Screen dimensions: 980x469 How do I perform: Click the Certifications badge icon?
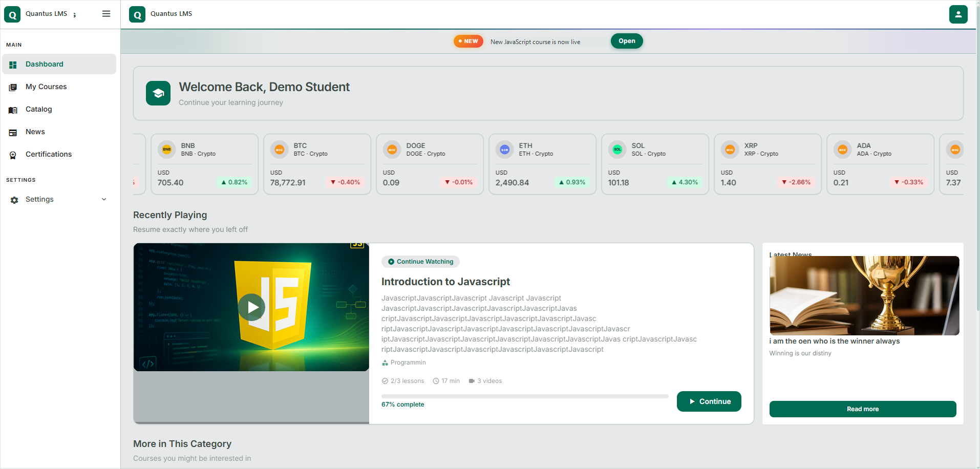(13, 155)
